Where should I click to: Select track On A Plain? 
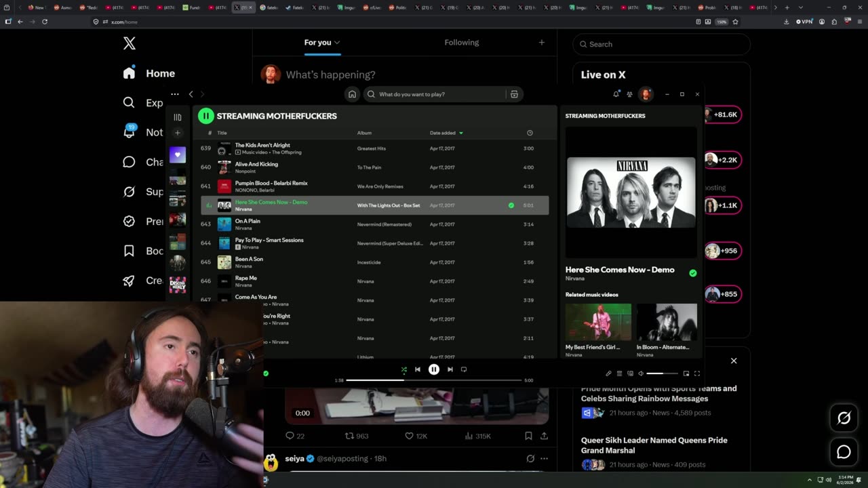click(x=248, y=221)
